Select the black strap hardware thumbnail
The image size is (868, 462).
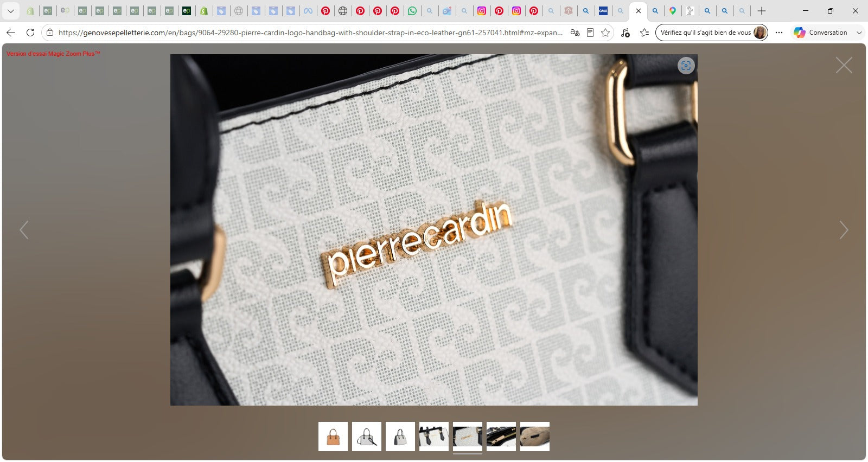501,437
